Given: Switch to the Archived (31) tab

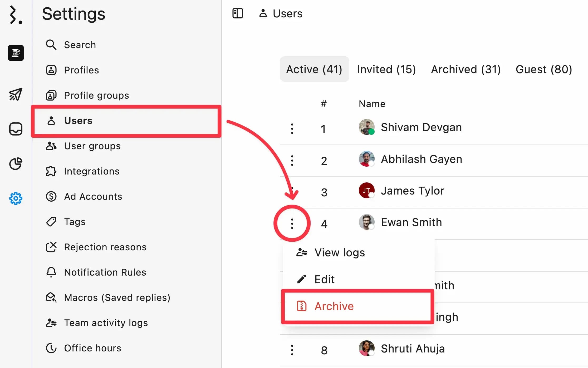Looking at the screenshot, I should pyautogui.click(x=465, y=69).
